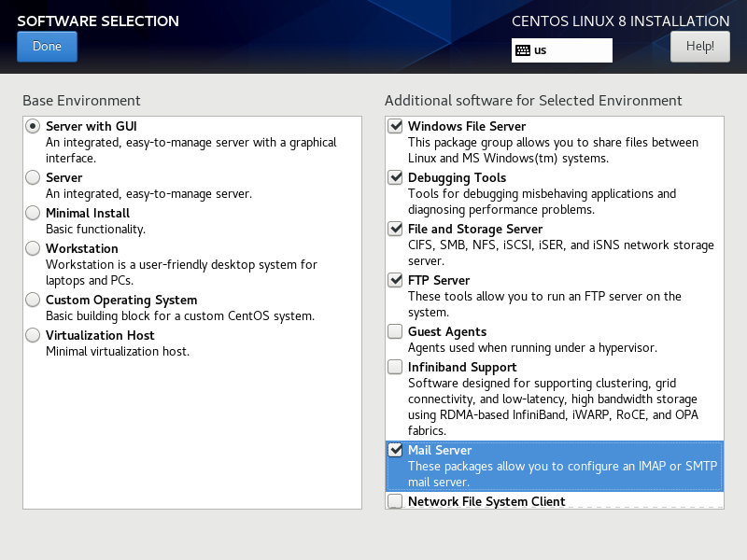This screenshot has height=560, width=747.
Task: Click the 'Minimal Install' label text
Action: click(88, 213)
